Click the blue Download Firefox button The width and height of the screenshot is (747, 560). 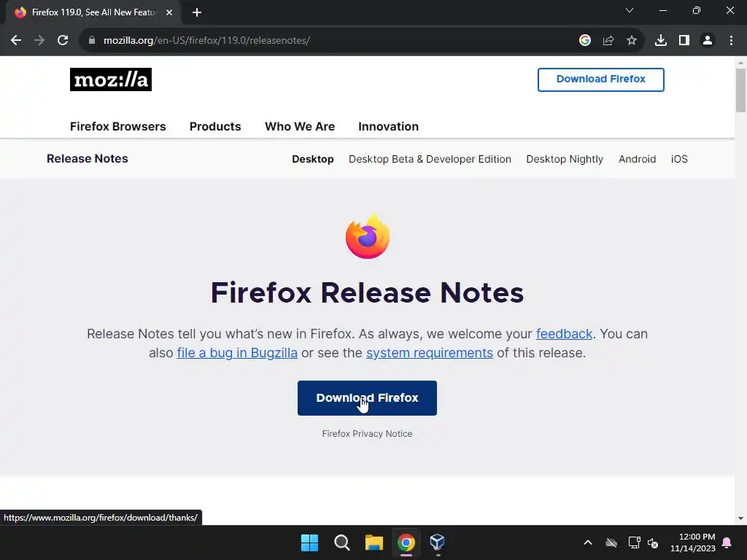(x=368, y=398)
